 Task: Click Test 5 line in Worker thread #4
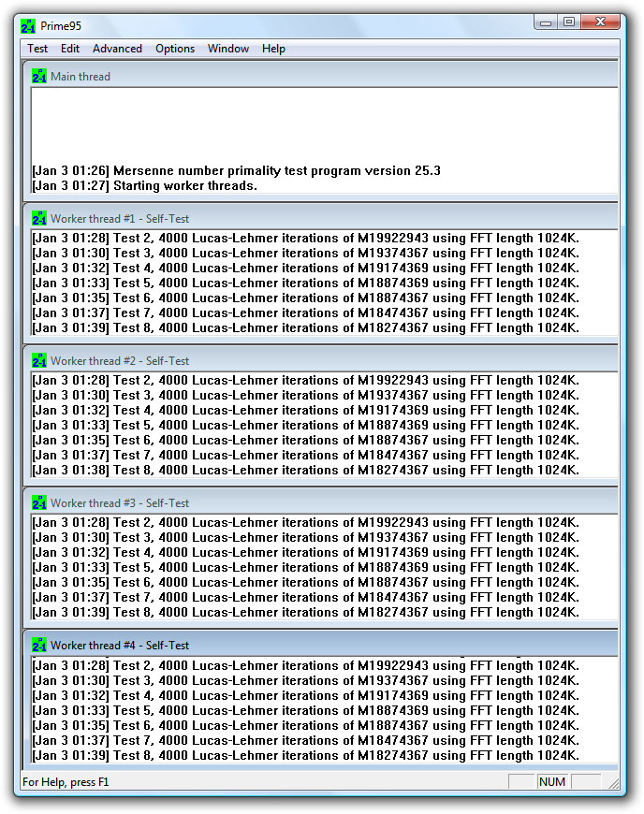coord(305,711)
